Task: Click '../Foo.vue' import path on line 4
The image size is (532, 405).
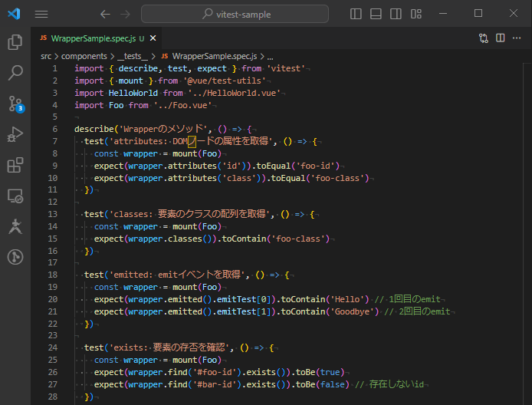Action: coord(182,105)
